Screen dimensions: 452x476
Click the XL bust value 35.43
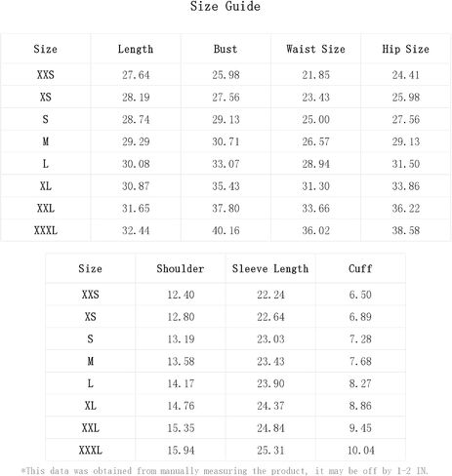click(226, 186)
